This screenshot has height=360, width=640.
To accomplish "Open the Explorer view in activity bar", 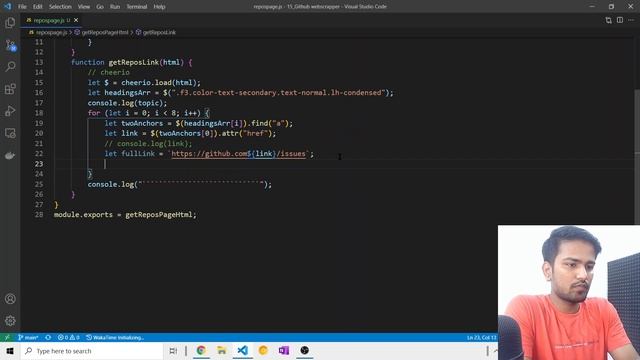I will click(x=10, y=22).
